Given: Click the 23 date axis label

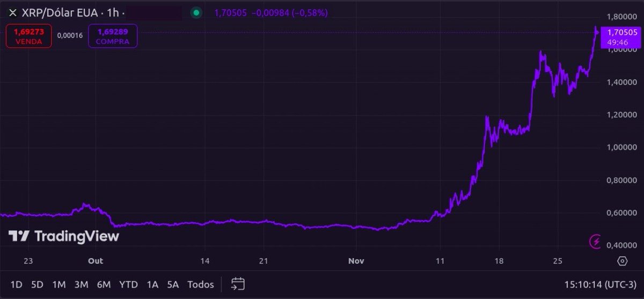Looking at the screenshot, I should click(28, 261).
